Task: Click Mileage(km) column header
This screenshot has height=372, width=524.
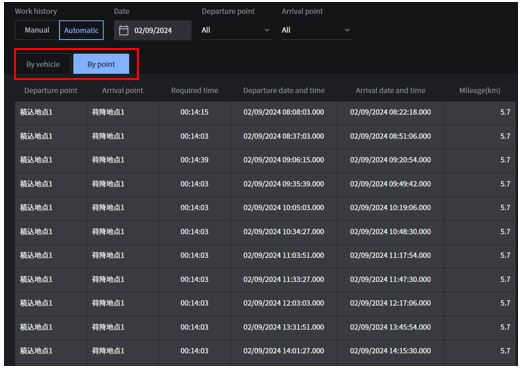Action: tap(480, 91)
